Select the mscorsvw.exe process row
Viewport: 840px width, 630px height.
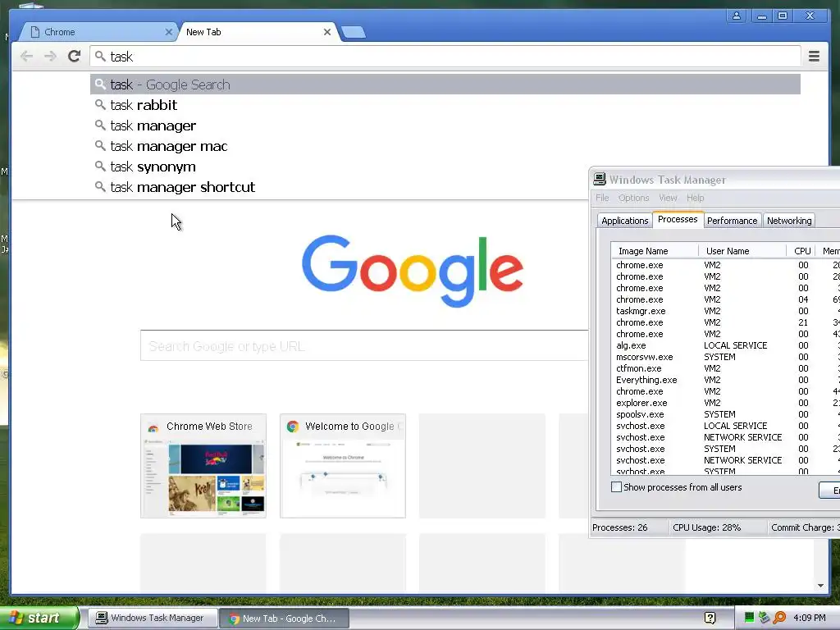pos(725,357)
